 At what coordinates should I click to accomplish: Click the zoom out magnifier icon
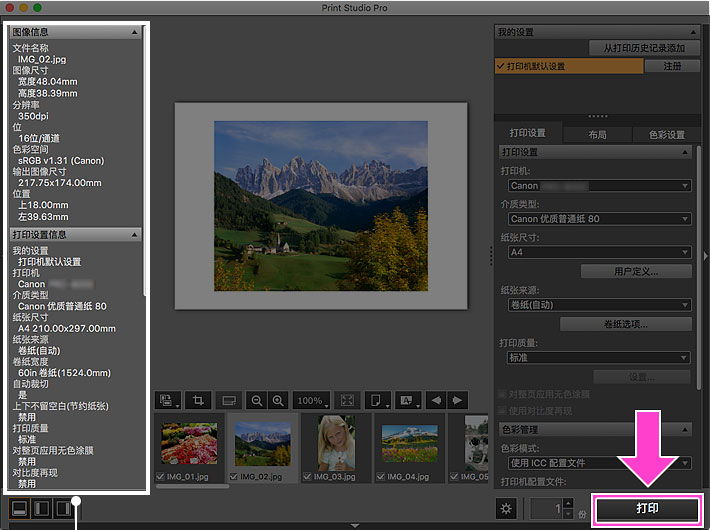[257, 400]
